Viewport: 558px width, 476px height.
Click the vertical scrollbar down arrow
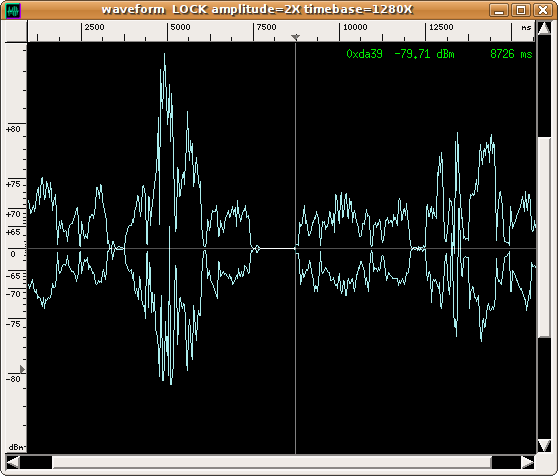pos(544,445)
